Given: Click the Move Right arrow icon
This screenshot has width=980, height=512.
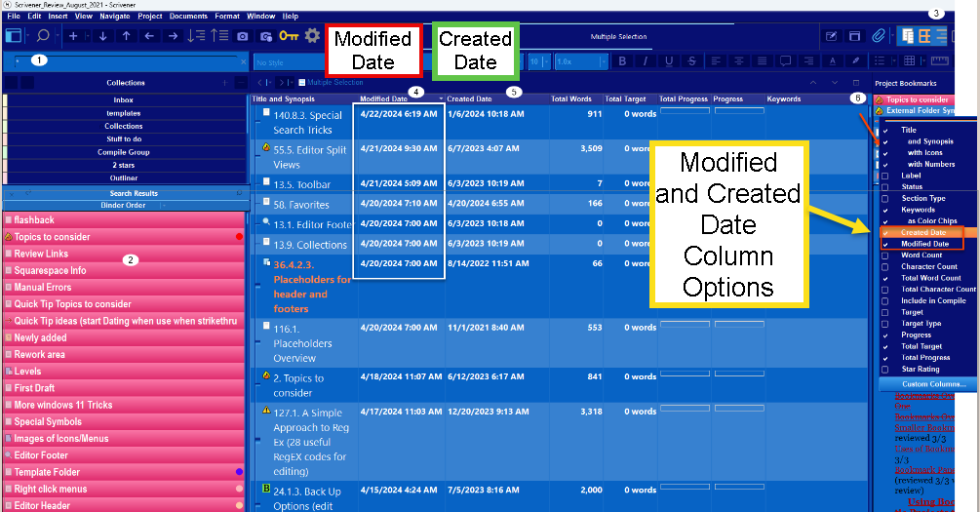Looking at the screenshot, I should tap(174, 36).
